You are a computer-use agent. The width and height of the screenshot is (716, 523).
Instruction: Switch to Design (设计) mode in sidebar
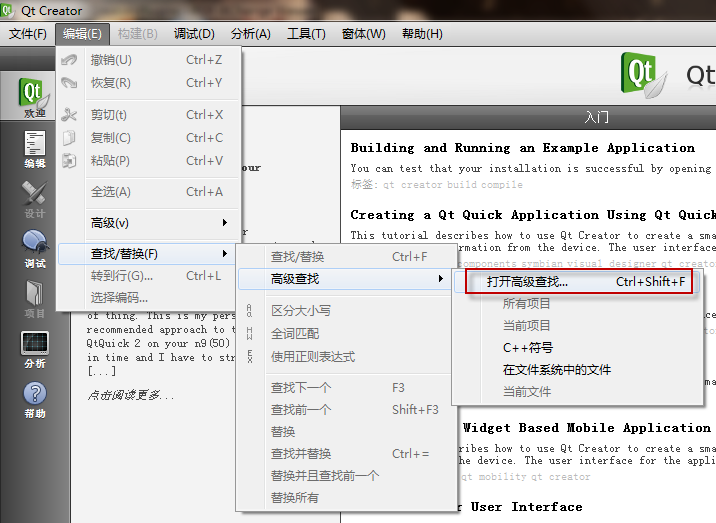(35, 200)
